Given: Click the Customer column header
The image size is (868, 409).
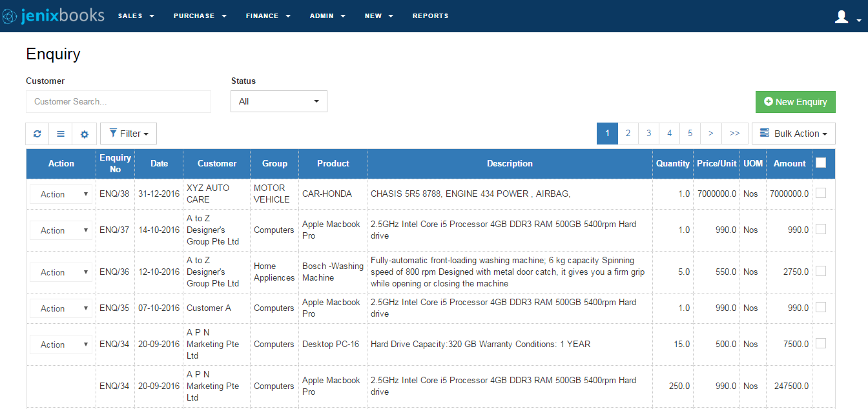Looking at the screenshot, I should 217,163.
